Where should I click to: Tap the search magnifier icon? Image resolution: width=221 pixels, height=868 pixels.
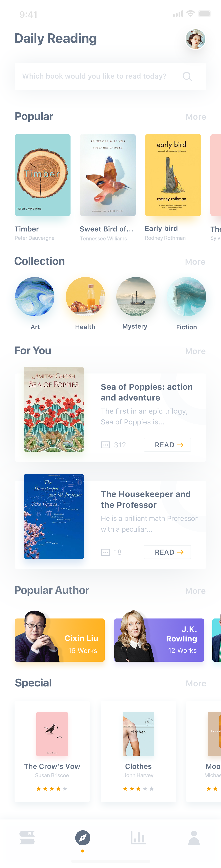187,76
